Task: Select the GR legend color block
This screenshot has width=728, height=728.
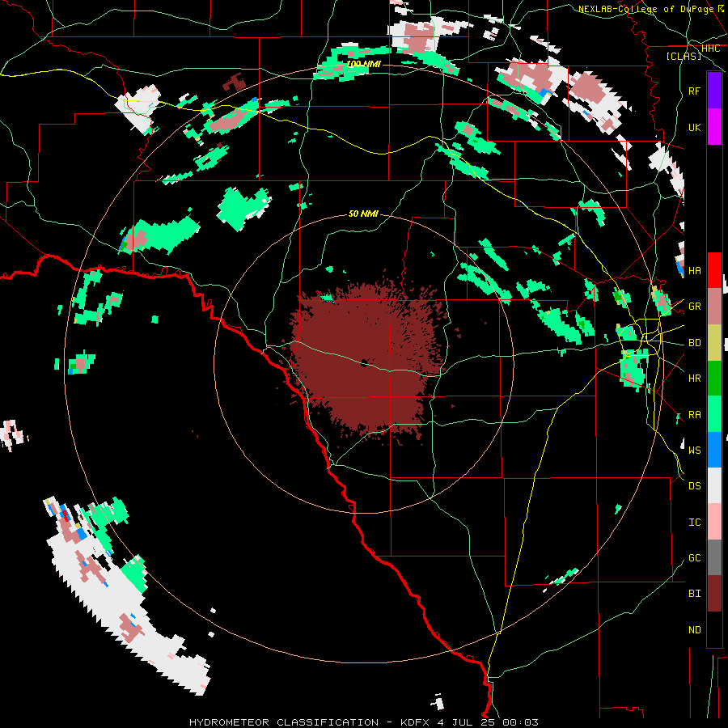Action: [714, 306]
